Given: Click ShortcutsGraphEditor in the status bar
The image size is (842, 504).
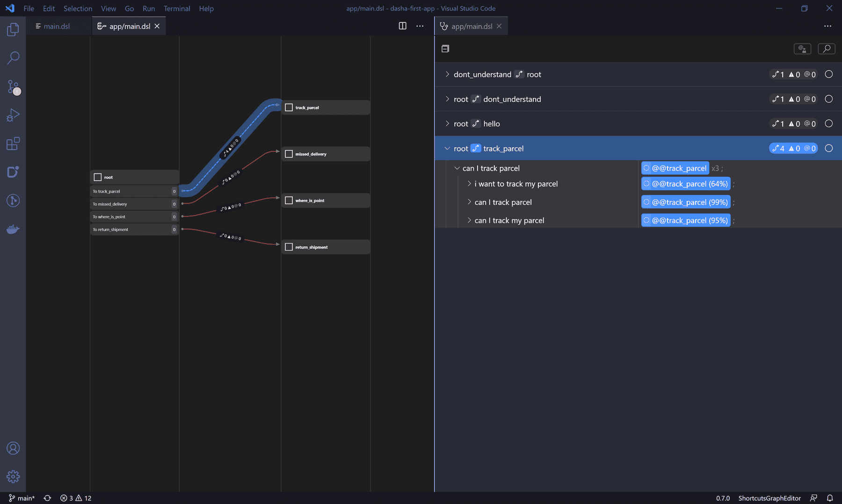Looking at the screenshot, I should click(x=769, y=498).
